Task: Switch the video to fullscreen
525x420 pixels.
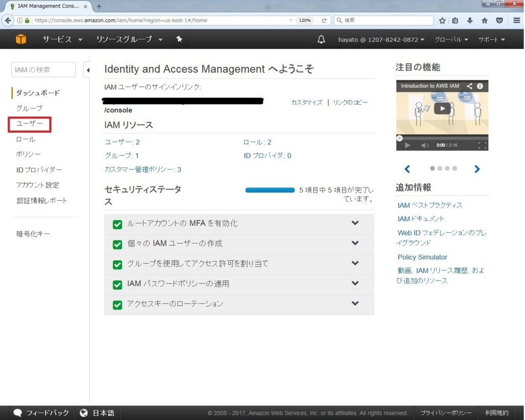Action: pos(482,145)
